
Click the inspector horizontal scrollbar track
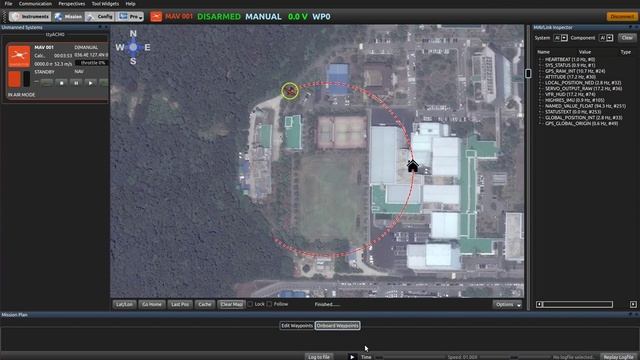(x=578, y=304)
